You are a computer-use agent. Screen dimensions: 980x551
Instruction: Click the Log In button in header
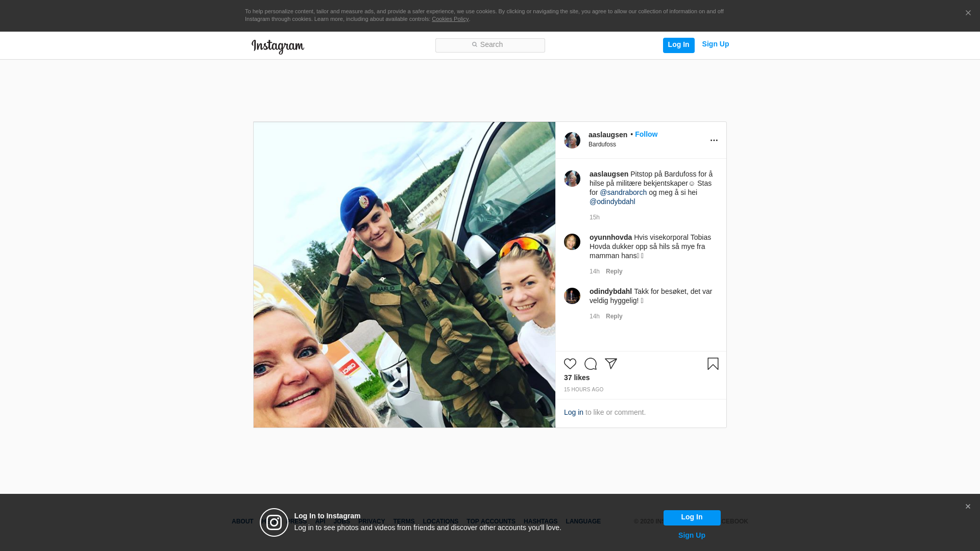tap(678, 45)
